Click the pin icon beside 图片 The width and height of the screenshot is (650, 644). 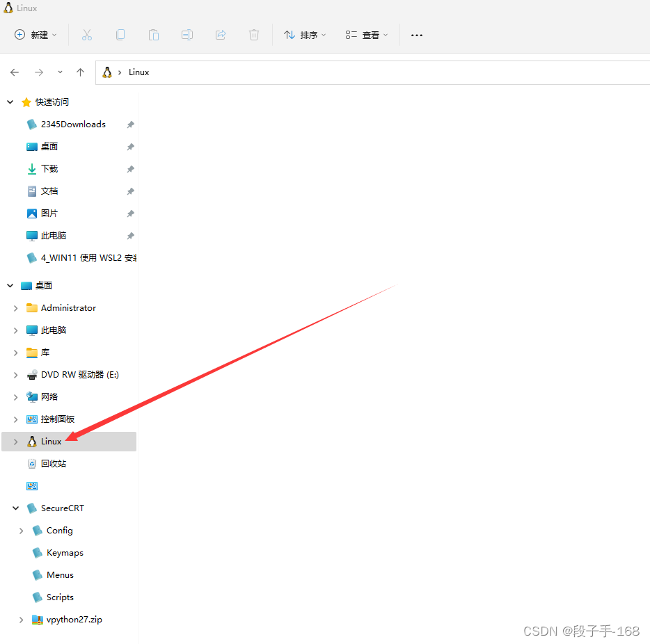[x=131, y=214]
